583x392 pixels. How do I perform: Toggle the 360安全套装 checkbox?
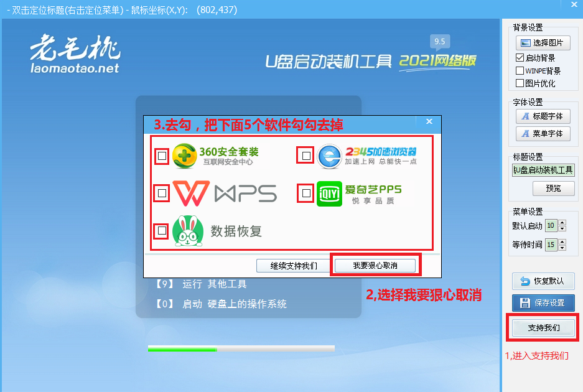162,156
